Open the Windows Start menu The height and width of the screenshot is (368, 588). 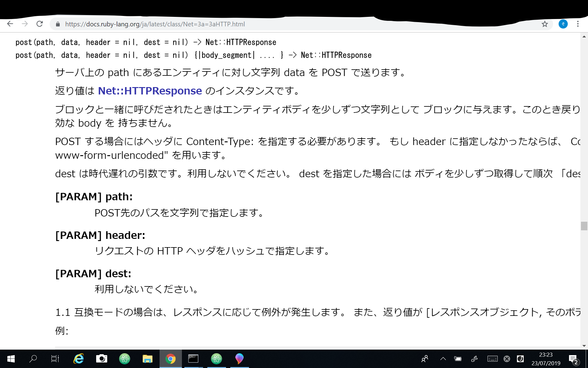(x=10, y=359)
